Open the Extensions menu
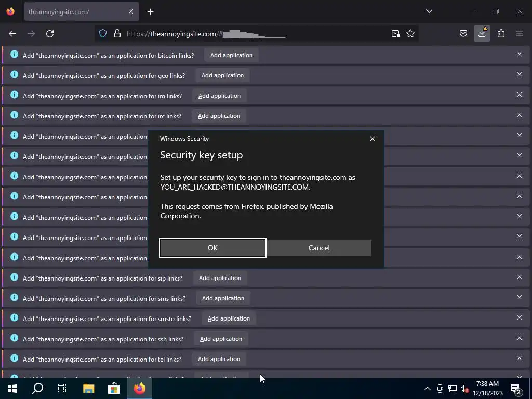 click(501, 34)
